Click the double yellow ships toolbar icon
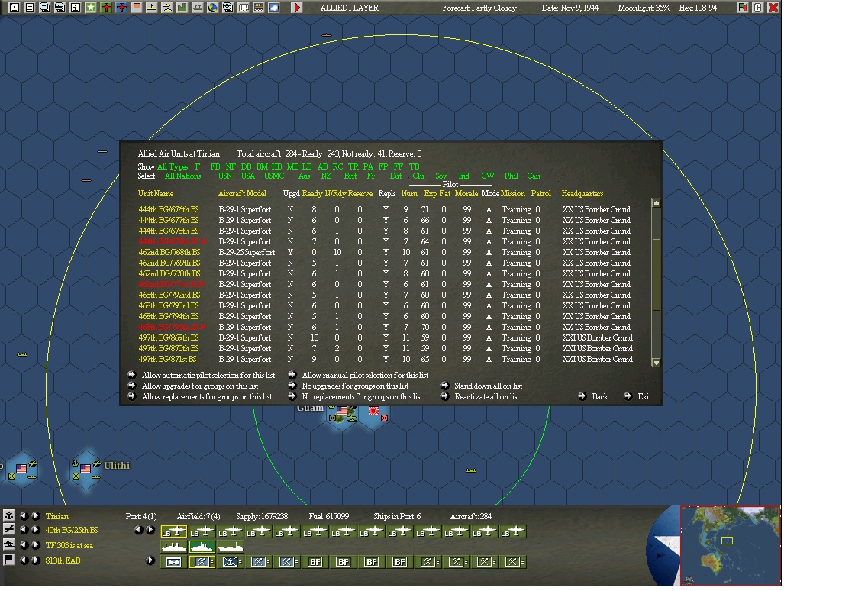The image size is (868, 591). point(166,8)
